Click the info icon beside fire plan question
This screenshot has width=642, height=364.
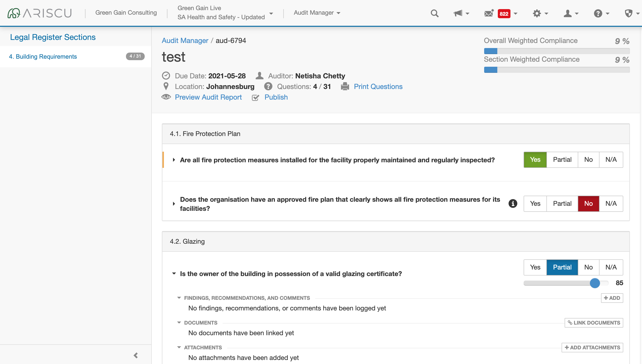tap(513, 203)
